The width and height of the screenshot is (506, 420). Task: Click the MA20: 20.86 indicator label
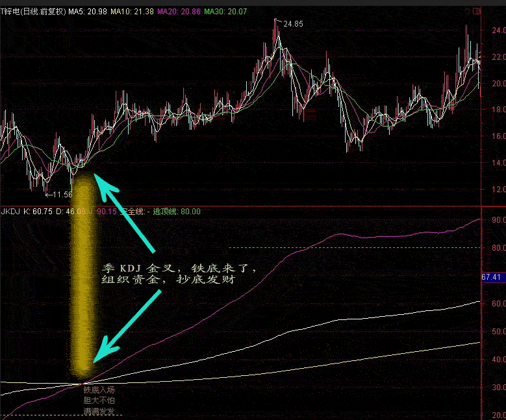coord(179,12)
